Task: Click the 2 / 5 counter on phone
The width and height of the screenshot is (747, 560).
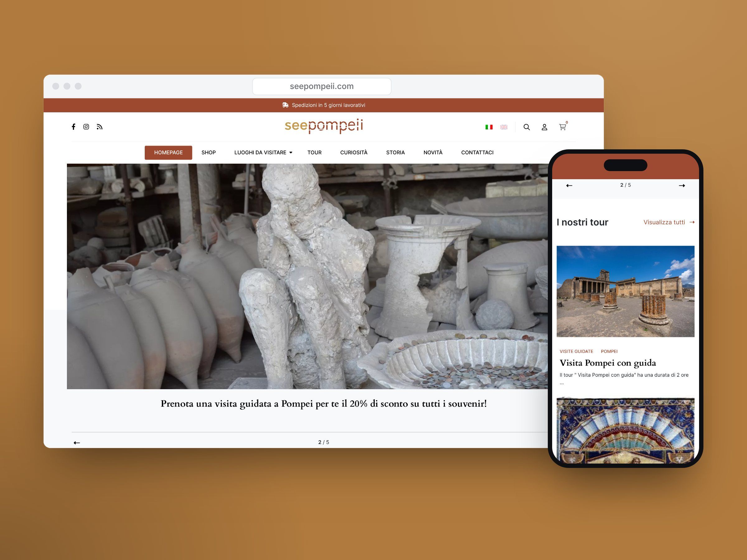Action: coord(625,185)
